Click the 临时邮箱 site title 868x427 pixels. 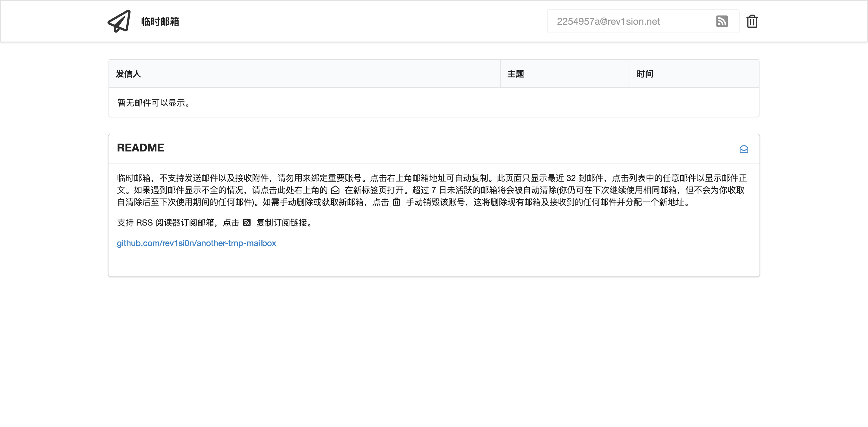coord(160,21)
